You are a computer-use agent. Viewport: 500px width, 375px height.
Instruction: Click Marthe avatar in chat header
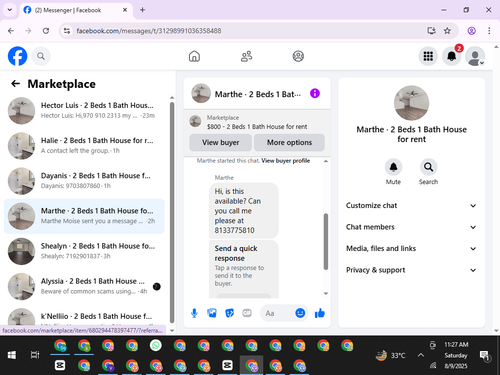(x=201, y=93)
